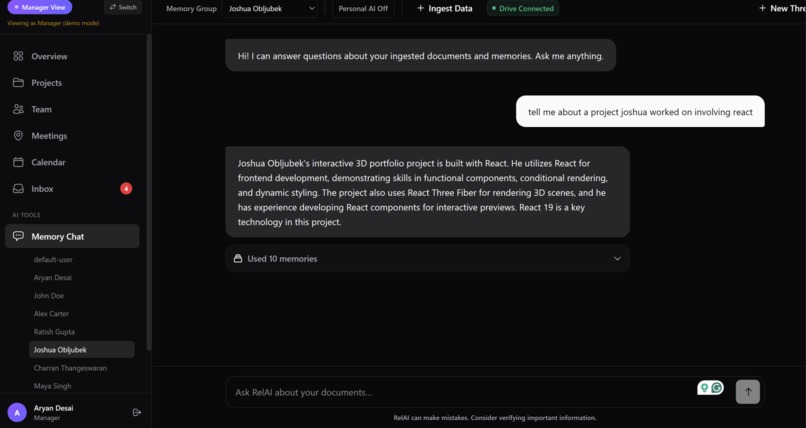This screenshot has height=428, width=806.
Task: Click the Manager View pill
Action: (40, 7)
